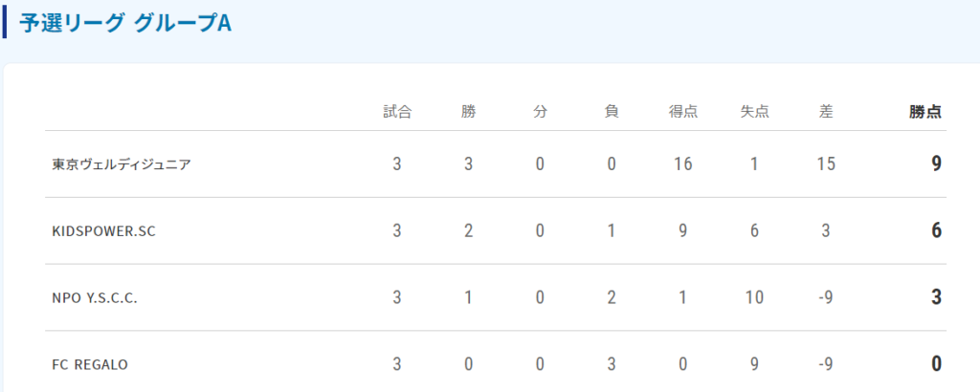Click the 失点 column header
This screenshot has height=392, width=980.
754,112
